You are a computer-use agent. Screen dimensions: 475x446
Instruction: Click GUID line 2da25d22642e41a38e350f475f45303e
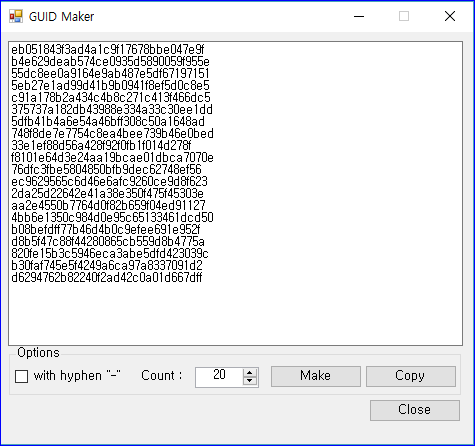[x=107, y=194]
